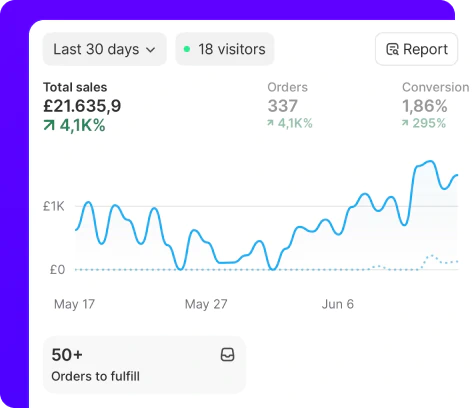Click the highest peak of the sales line
The image size is (472, 408).
431,162
